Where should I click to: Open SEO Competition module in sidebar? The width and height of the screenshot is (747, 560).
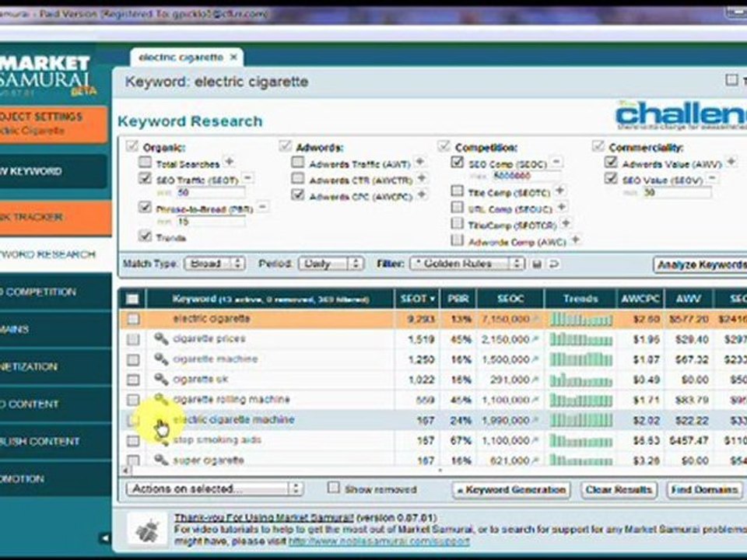tap(55, 292)
